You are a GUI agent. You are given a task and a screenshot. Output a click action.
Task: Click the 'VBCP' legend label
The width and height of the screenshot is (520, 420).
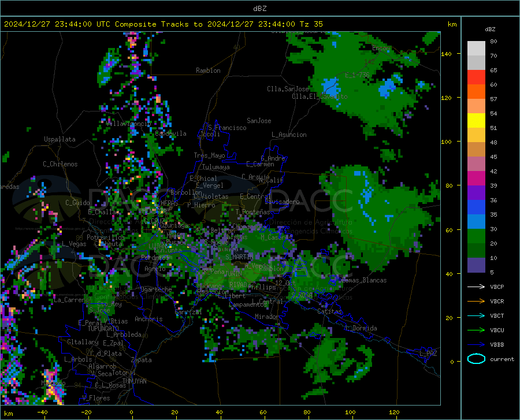pos(497,287)
